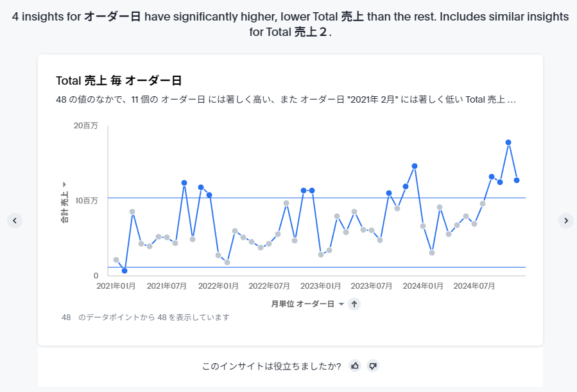Click the 10百万 y-axis label

[x=86, y=201]
